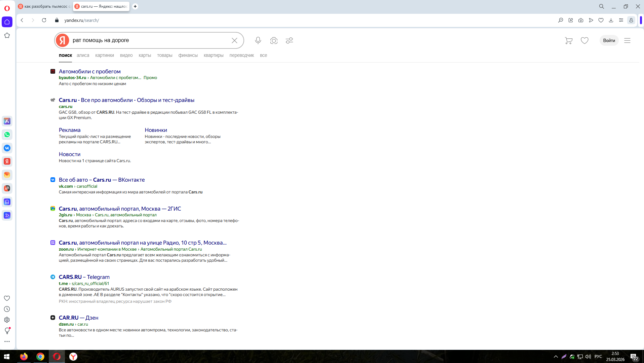Click the address bar URL yandex.ru/search/
This screenshot has height=363, width=644.
tap(82, 20)
